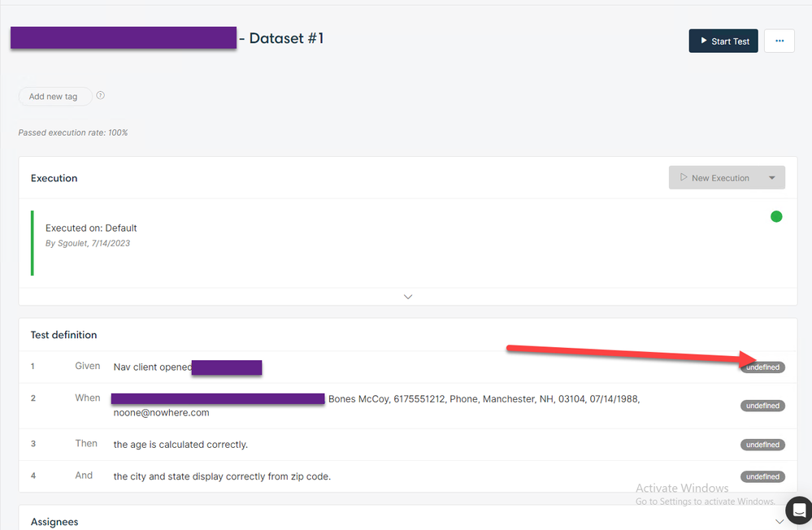Open the three-dots more options menu
The image size is (812, 530).
pos(779,41)
